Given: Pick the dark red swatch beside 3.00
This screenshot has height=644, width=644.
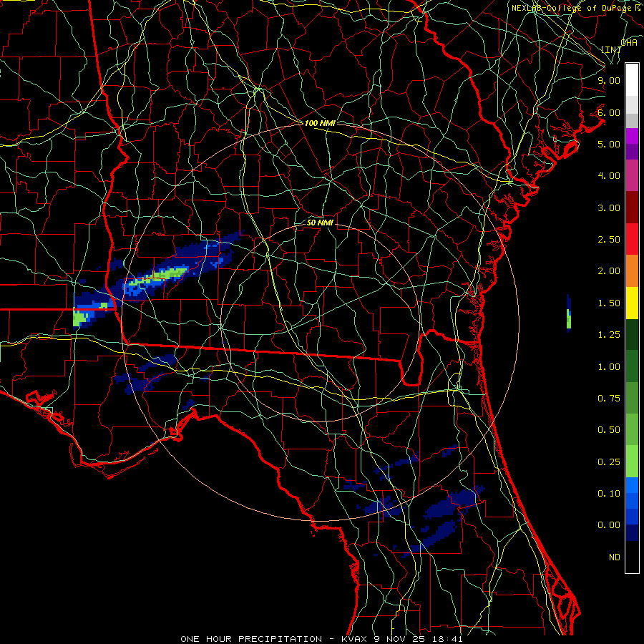Looking at the screenshot, I should tap(632, 208).
